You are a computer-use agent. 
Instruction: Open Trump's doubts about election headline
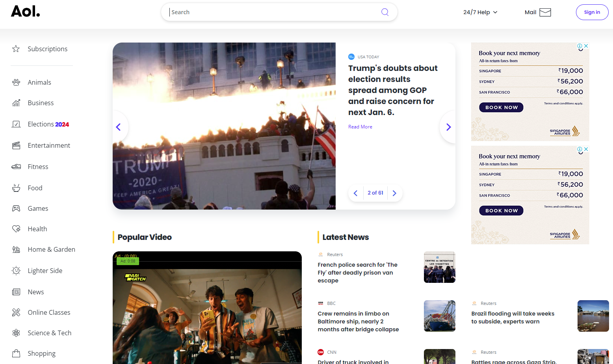pyautogui.click(x=393, y=90)
